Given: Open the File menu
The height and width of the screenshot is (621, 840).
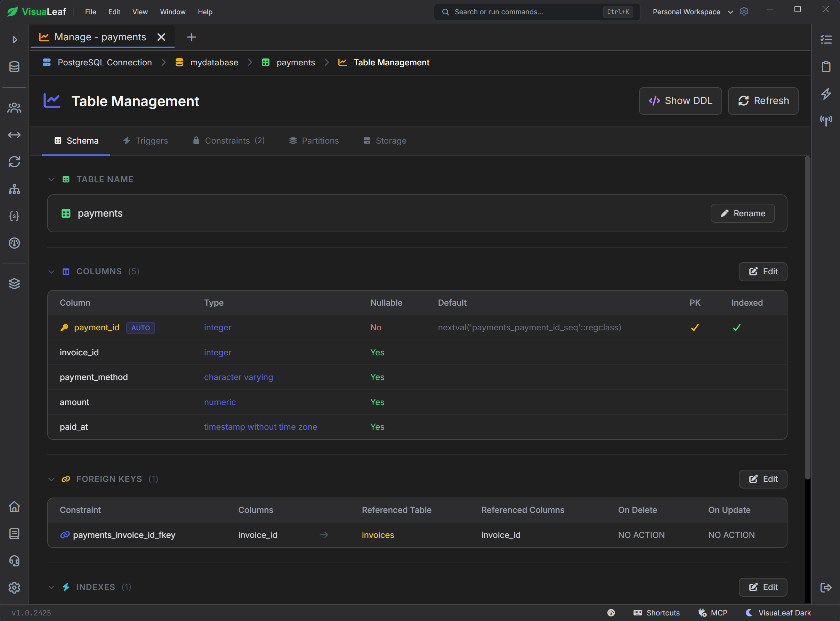Looking at the screenshot, I should (91, 12).
